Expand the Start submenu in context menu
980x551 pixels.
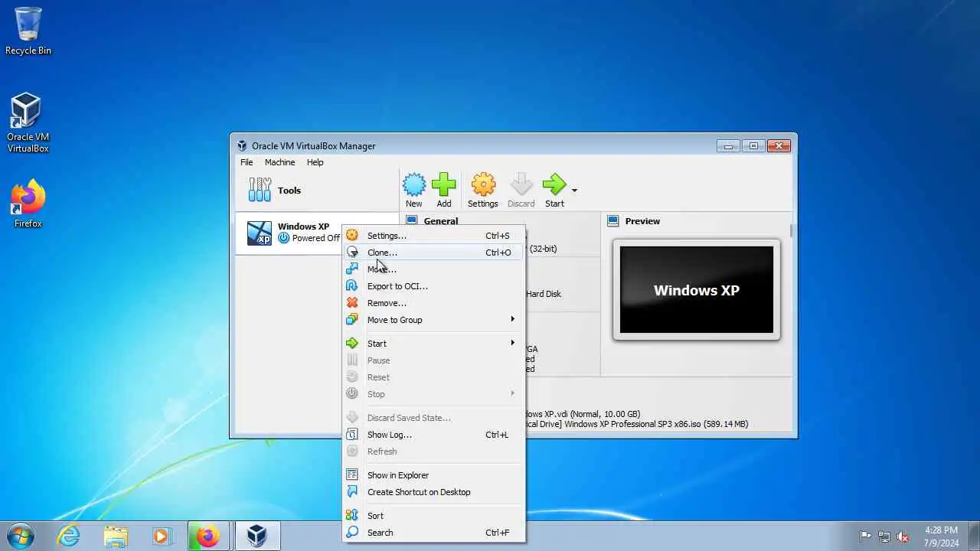(433, 344)
